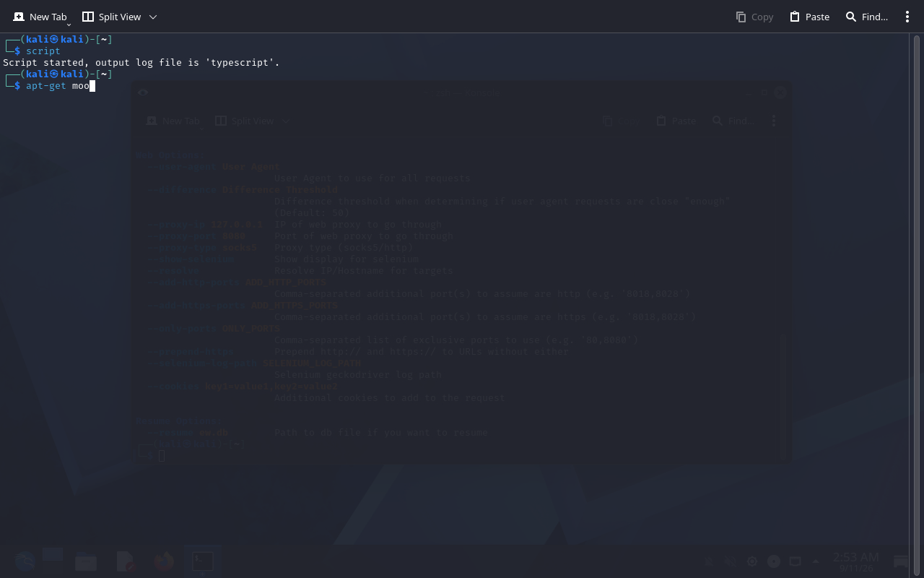Paste clipboard text via the Paste button

pos(809,17)
